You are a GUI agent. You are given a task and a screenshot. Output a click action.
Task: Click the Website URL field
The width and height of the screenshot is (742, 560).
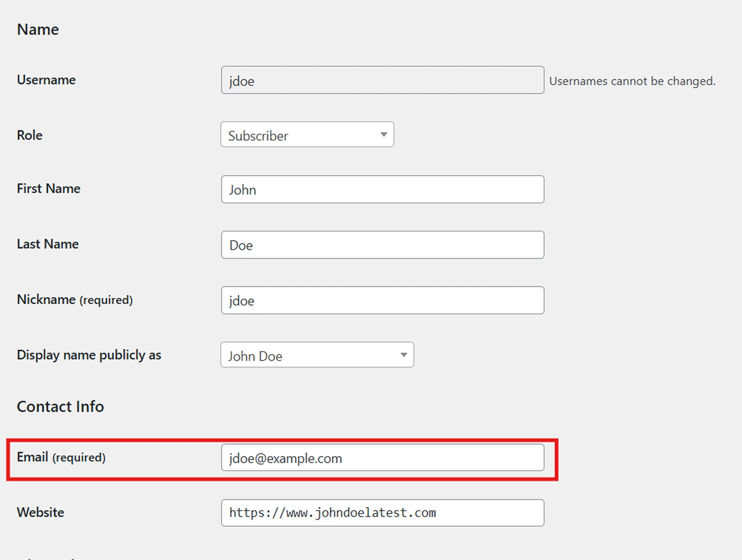tap(382, 513)
